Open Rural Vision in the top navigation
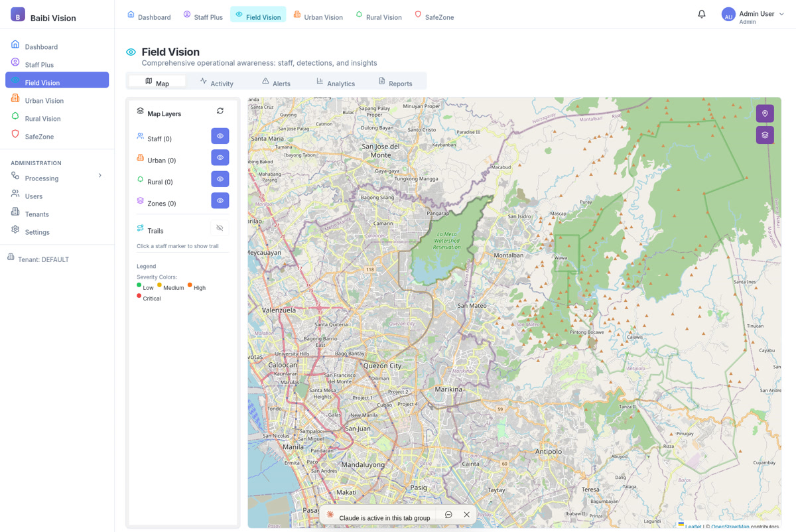796x532 pixels. click(x=379, y=17)
